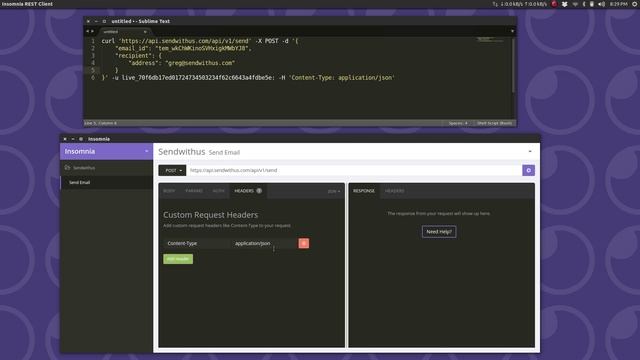Click the Line 5, Column status text in Sublime

point(101,123)
